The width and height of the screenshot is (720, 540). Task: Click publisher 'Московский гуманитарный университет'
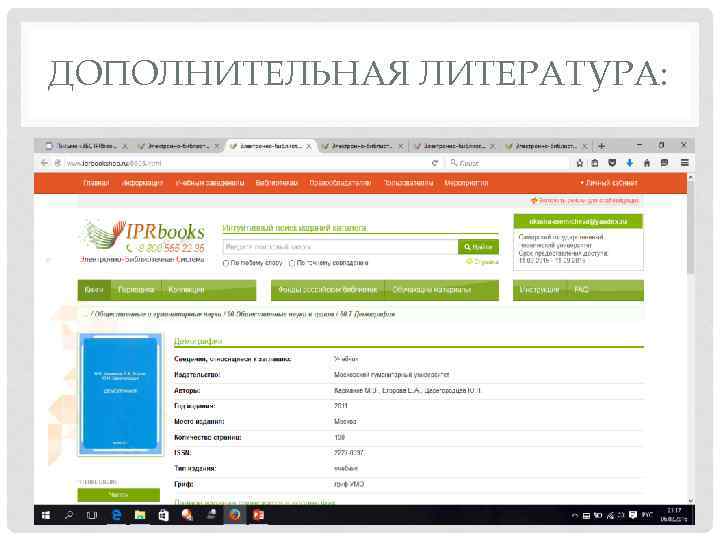(392, 375)
